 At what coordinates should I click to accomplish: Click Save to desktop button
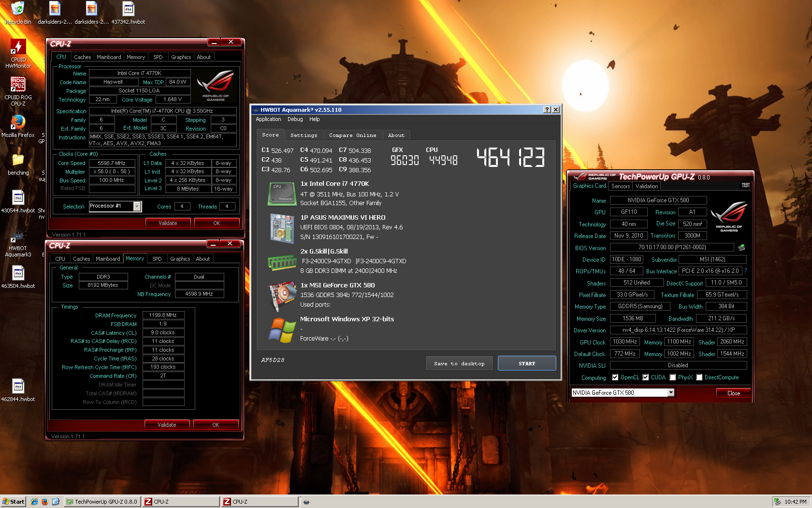click(x=459, y=363)
